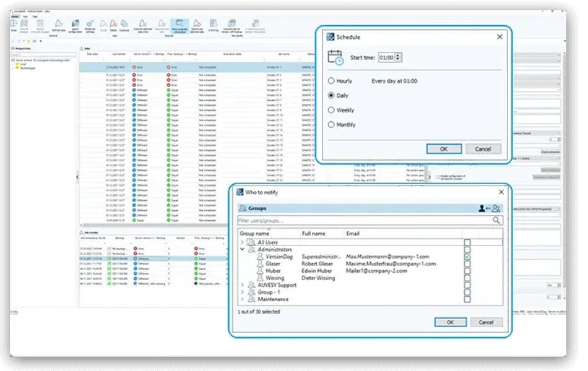Viewport: 588px width, 371px height.
Task: Click OK in the Schedule dialog
Action: point(444,149)
